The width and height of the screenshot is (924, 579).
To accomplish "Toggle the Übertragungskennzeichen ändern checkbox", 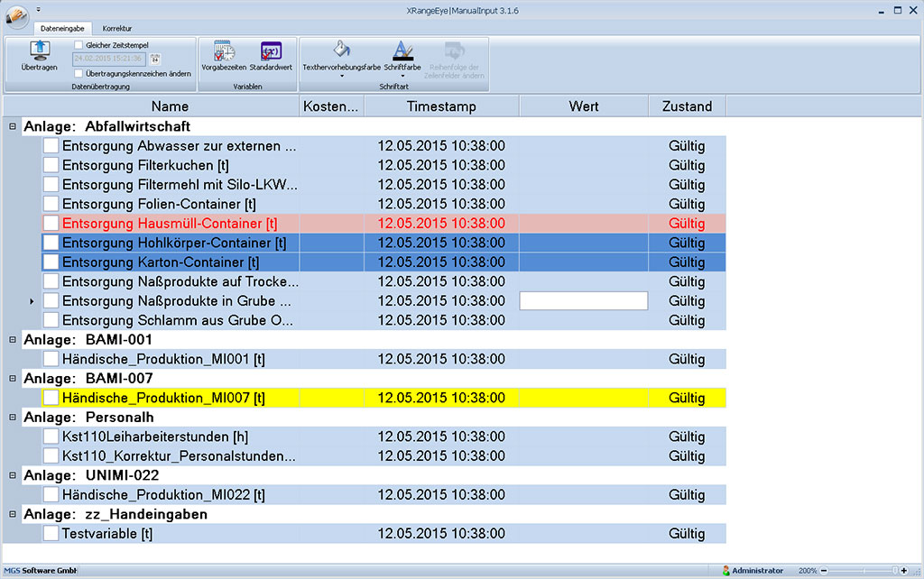I will [x=79, y=74].
